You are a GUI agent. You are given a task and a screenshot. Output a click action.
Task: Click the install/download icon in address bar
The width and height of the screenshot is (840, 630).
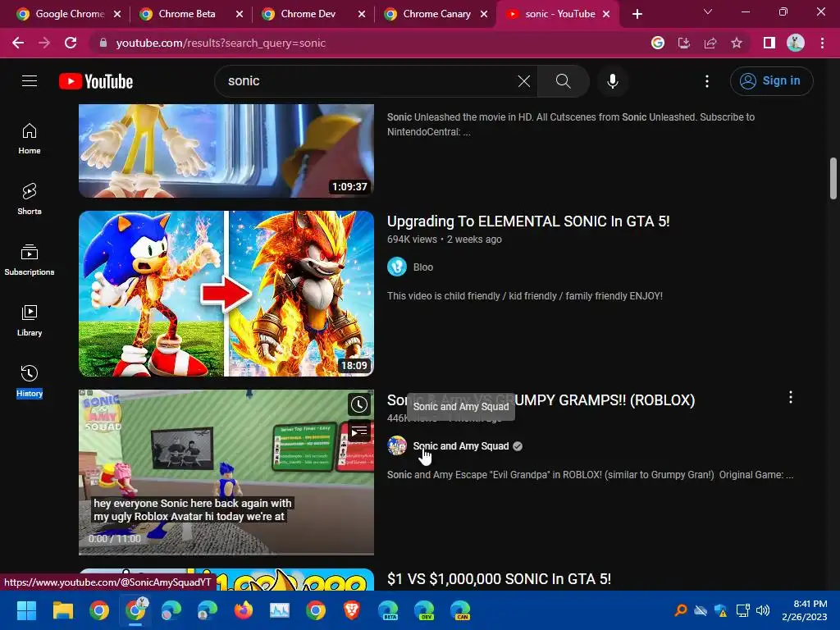pyautogui.click(x=684, y=43)
